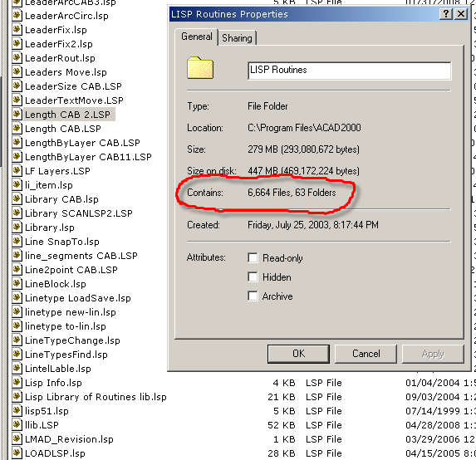Click the Library CAB.lsp file icon
The width and height of the screenshot is (476, 460).
pyautogui.click(x=17, y=199)
